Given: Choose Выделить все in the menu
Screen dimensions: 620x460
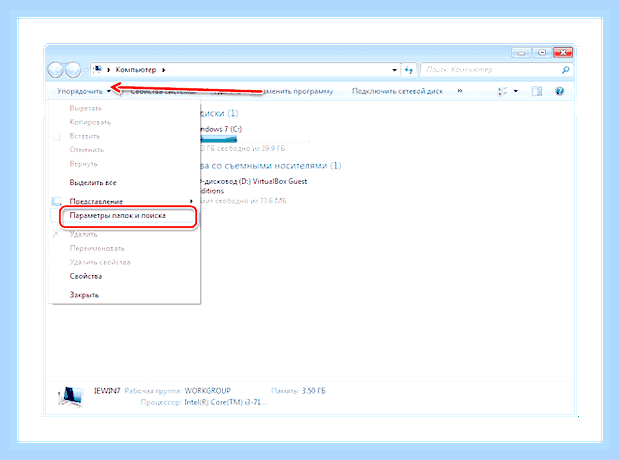Looking at the screenshot, I should (93, 182).
